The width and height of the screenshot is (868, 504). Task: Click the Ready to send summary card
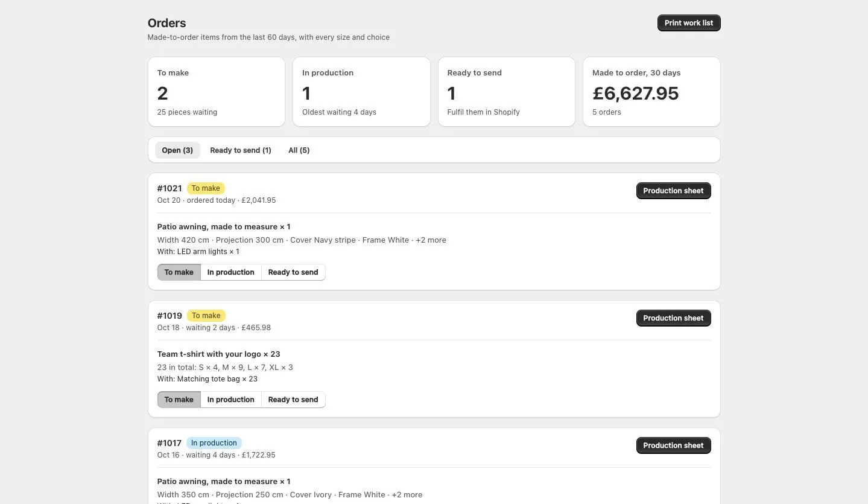[x=507, y=92]
